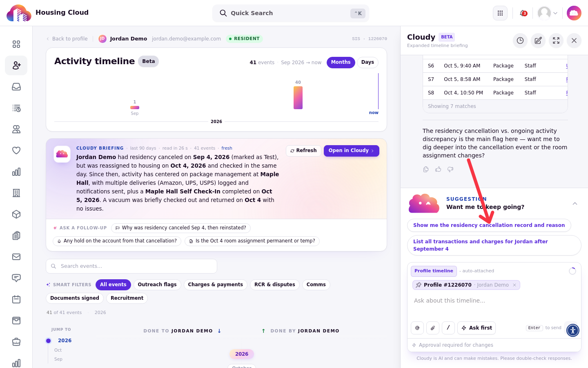Open Cloudy chat history clock icon

(520, 40)
